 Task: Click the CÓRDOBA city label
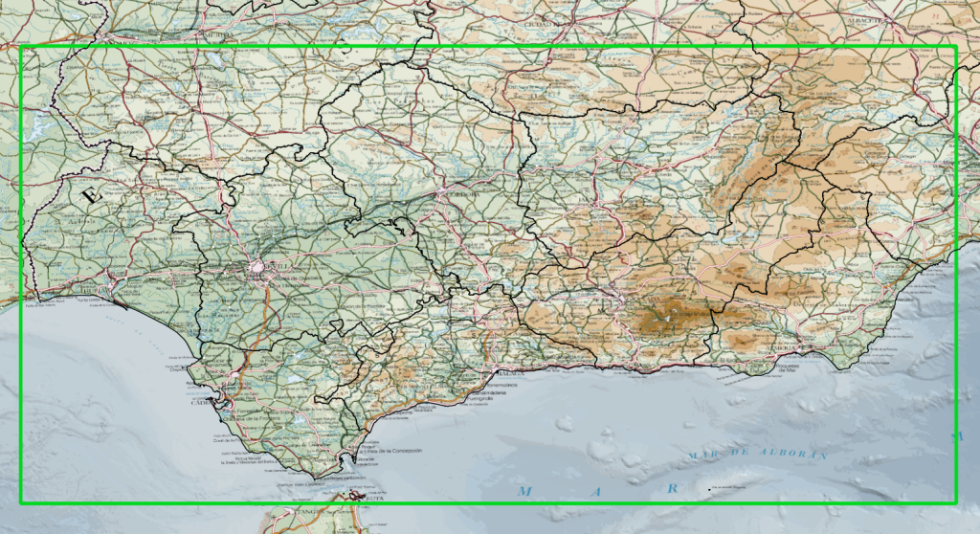[464, 194]
